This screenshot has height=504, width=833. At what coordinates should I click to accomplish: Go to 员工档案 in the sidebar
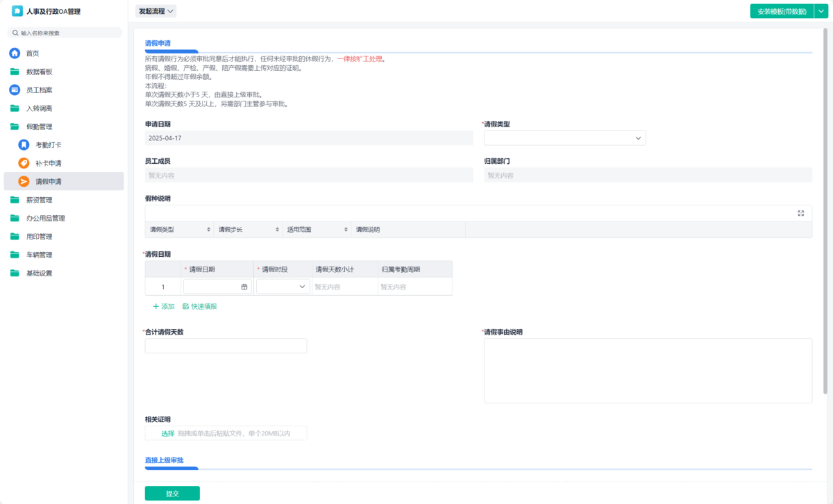[64, 90]
